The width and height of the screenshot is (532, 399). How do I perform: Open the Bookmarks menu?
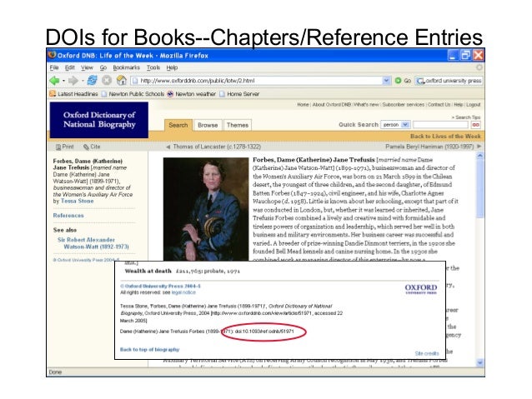tap(126, 67)
